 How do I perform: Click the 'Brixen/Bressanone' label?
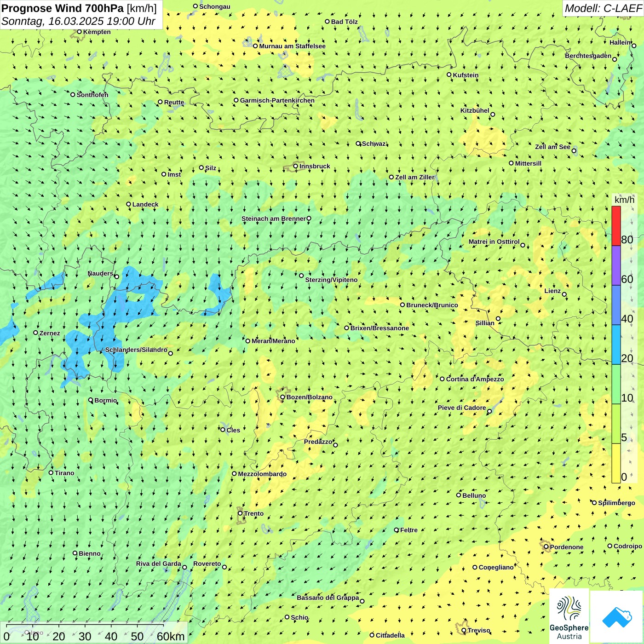coord(379,328)
